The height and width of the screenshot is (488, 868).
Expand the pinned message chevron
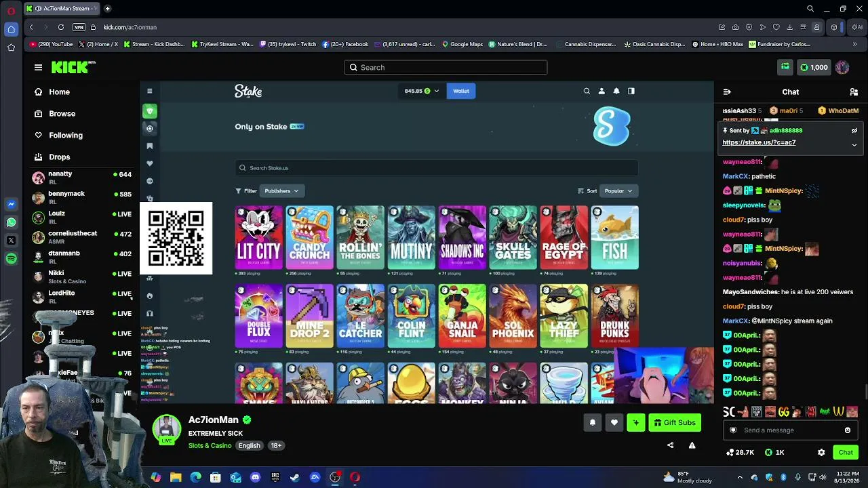(854, 144)
